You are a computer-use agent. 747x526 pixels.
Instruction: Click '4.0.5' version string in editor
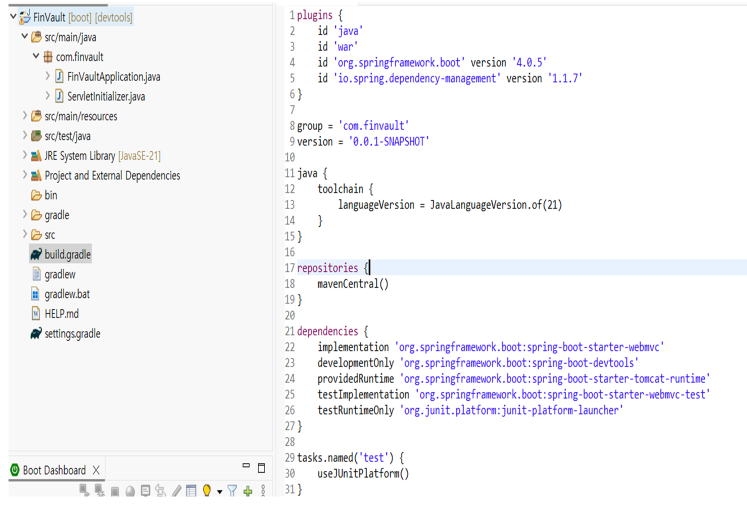tap(529, 62)
